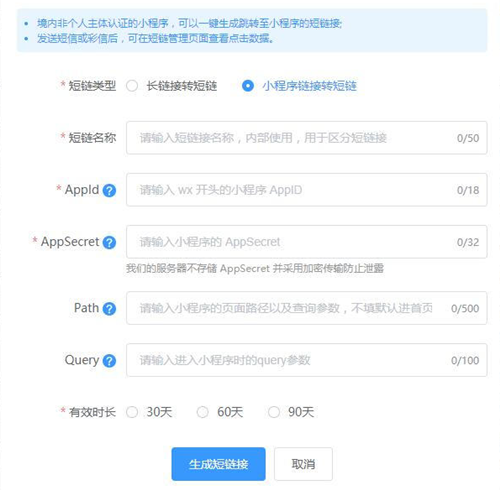Click the blue info banner's first tip

189,23
